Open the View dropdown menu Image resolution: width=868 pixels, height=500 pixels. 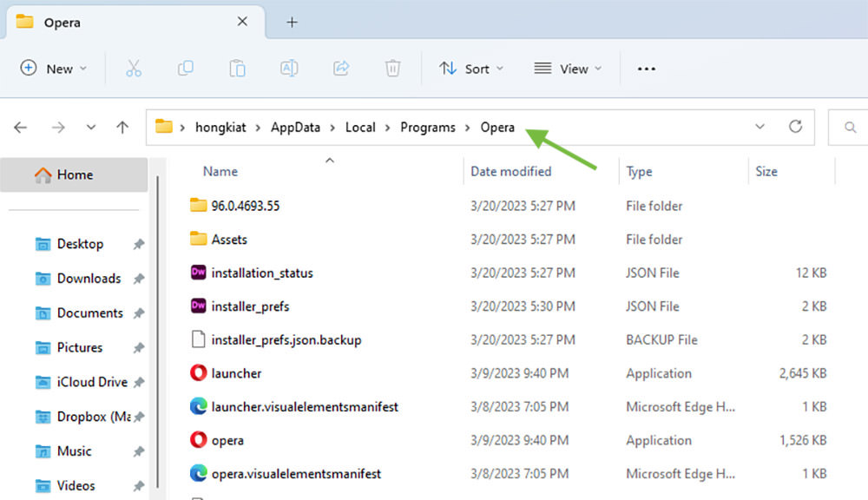click(568, 69)
